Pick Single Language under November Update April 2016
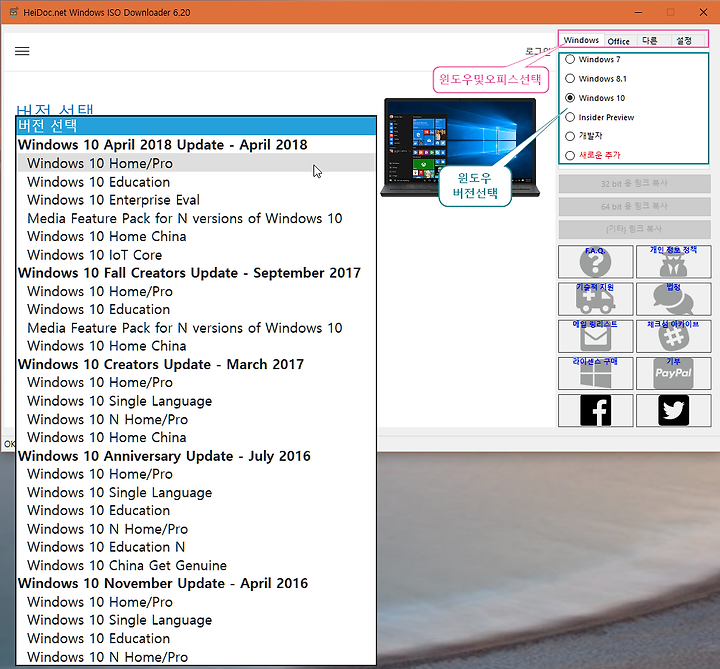 click(196, 620)
